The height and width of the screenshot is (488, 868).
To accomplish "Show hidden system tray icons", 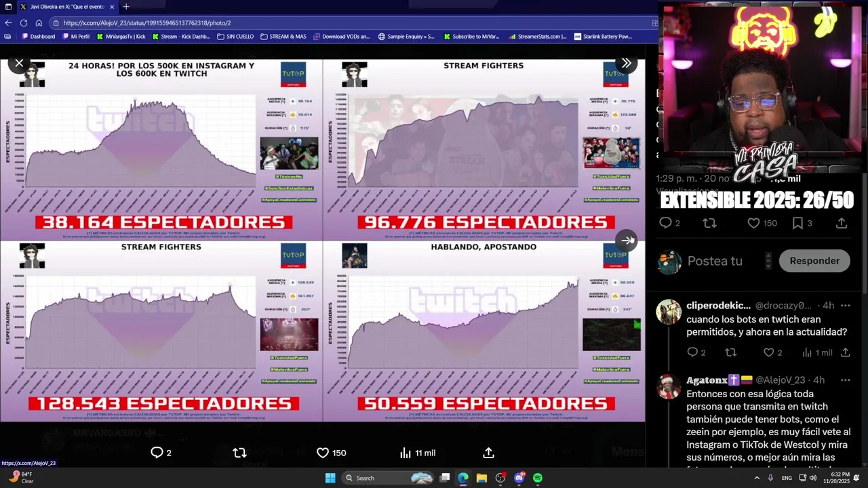I will coord(757,478).
